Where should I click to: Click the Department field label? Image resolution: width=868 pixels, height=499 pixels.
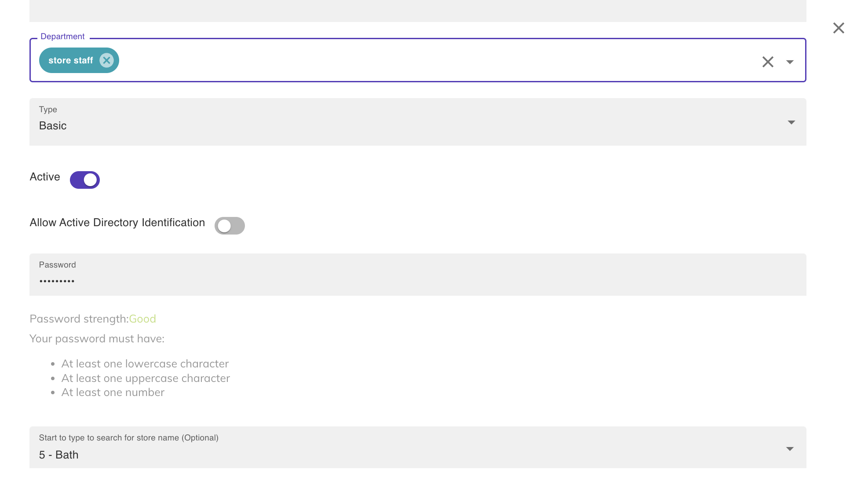coord(62,37)
